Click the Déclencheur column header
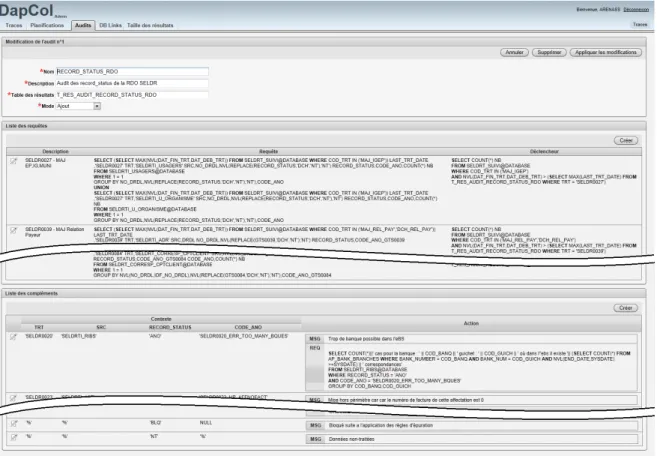 point(544,151)
